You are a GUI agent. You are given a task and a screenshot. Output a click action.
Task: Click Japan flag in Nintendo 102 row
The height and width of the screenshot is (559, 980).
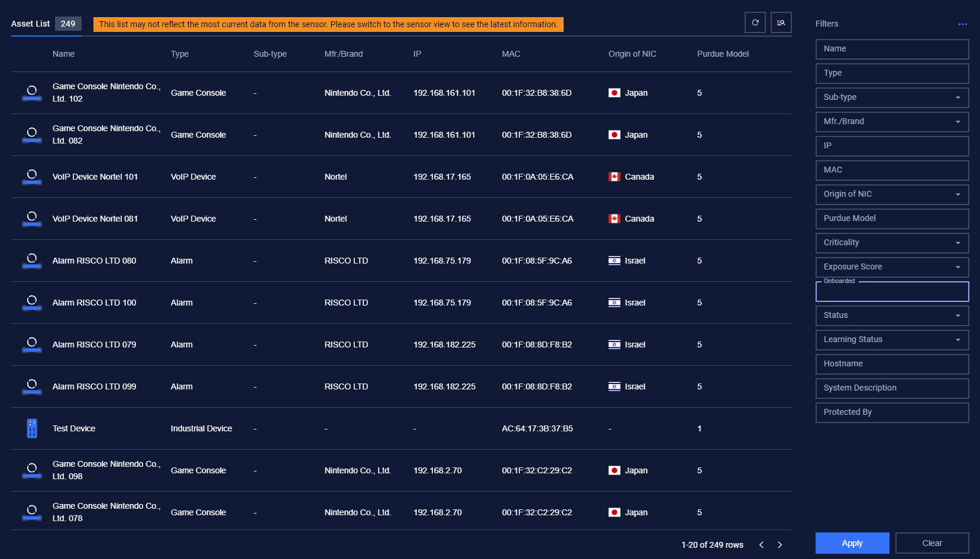point(614,93)
